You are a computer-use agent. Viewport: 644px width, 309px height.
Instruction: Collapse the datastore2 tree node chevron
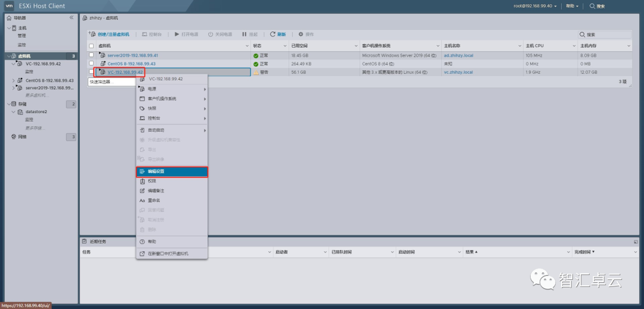pyautogui.click(x=14, y=112)
